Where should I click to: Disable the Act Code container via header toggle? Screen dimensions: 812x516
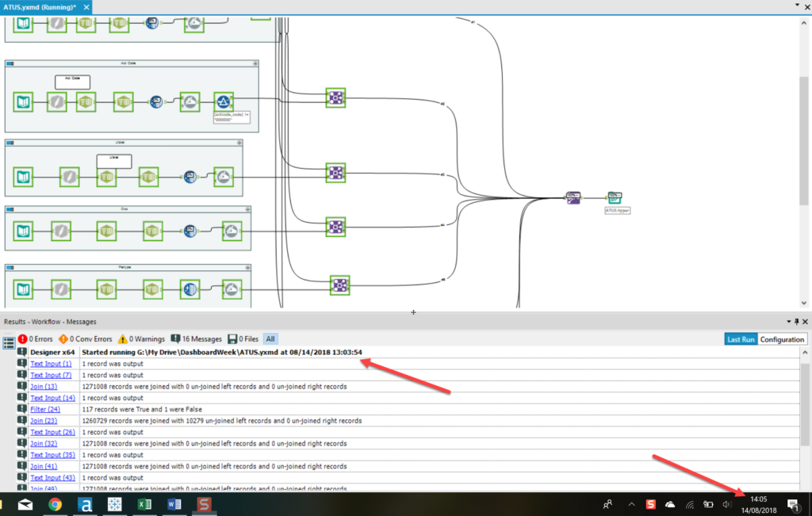click(10, 63)
